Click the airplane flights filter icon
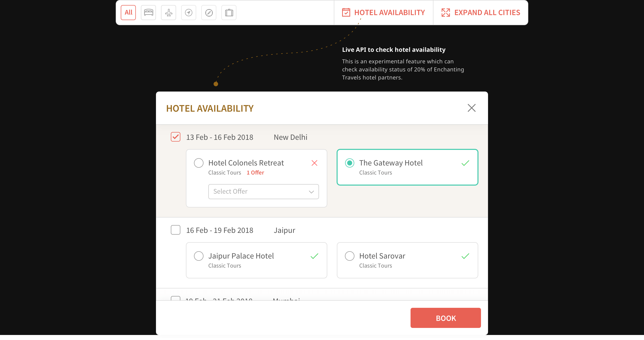The width and height of the screenshot is (644, 340). [169, 13]
